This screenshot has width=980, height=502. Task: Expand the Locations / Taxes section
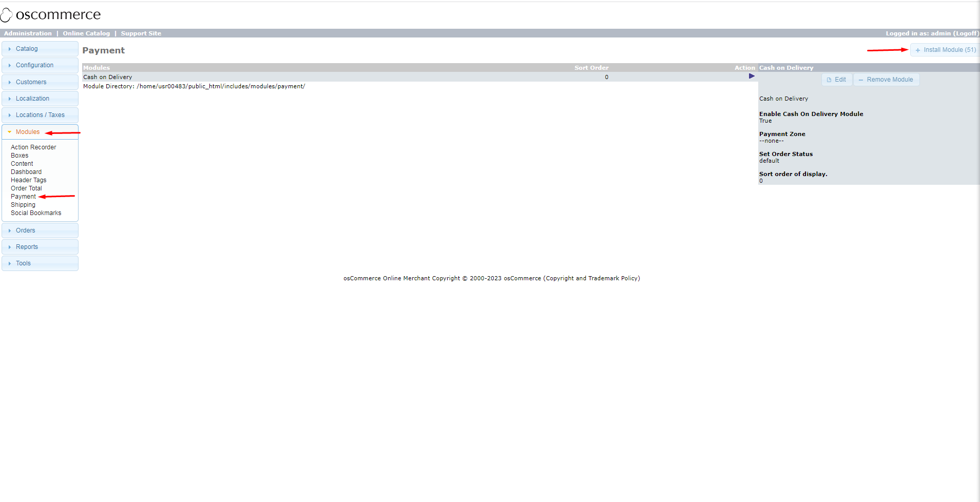tap(40, 115)
